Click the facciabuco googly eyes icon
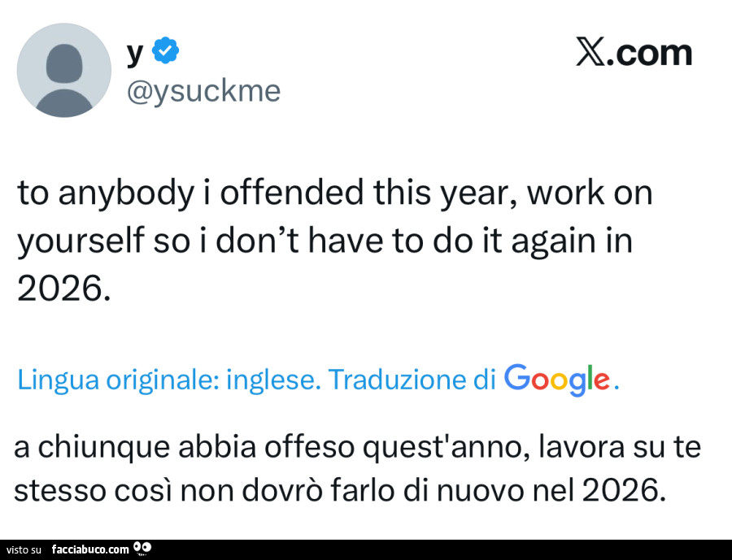 coord(143,549)
